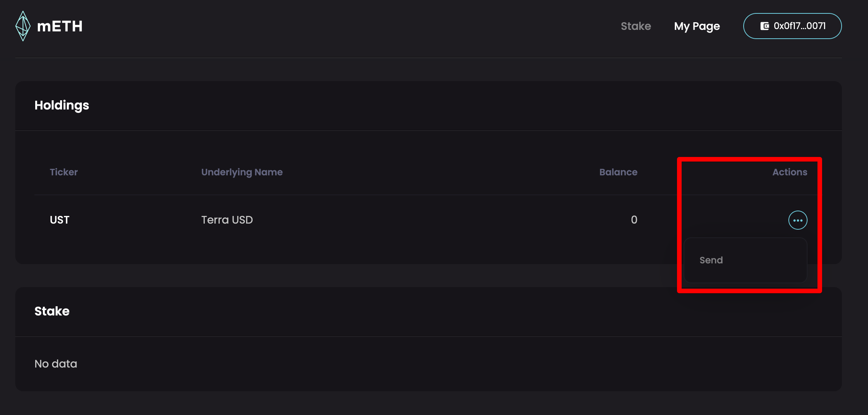Click the Underlying Name column header
Screen dimensions: 868x415
tap(242, 172)
